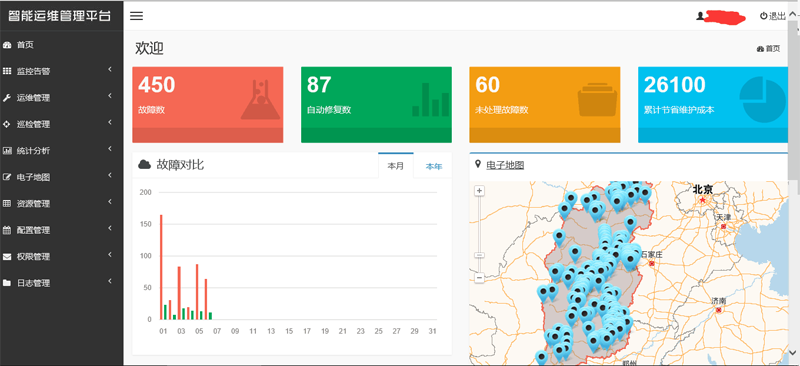This screenshot has width=800, height=366.
Task: Click the envelope icon beside 权限管理
Action: (x=7, y=257)
